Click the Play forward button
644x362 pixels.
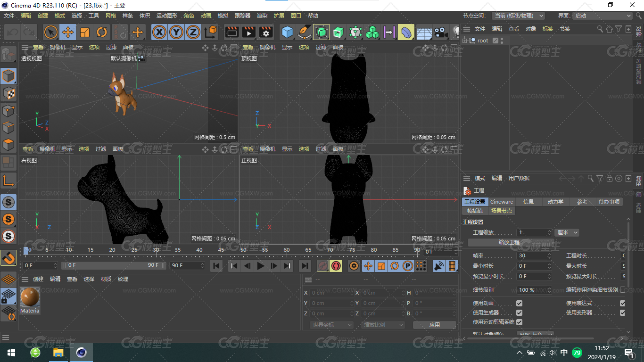(261, 266)
